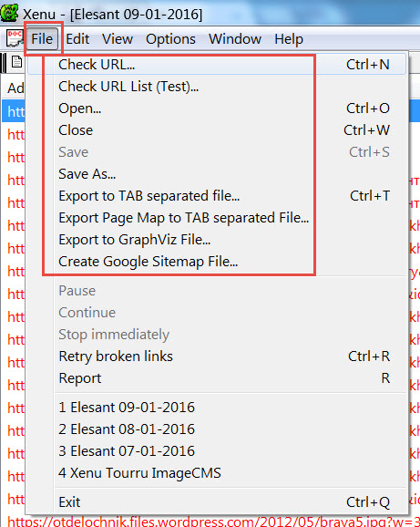The width and height of the screenshot is (420, 527).
Task: Click the wordpress brava5.jpg link at bottom
Action: (213, 522)
